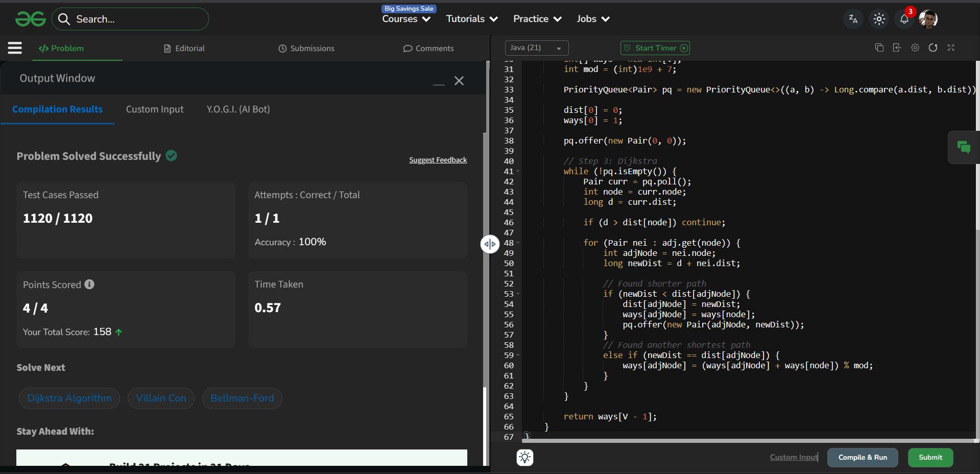
Task: Click the lightbulb hint icon
Action: tap(525, 457)
